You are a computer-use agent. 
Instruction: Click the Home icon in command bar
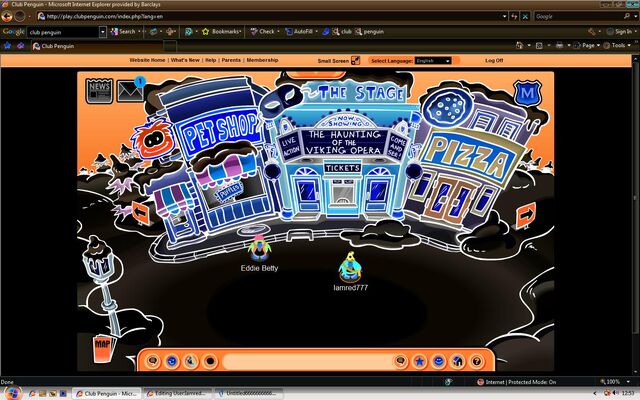point(520,46)
